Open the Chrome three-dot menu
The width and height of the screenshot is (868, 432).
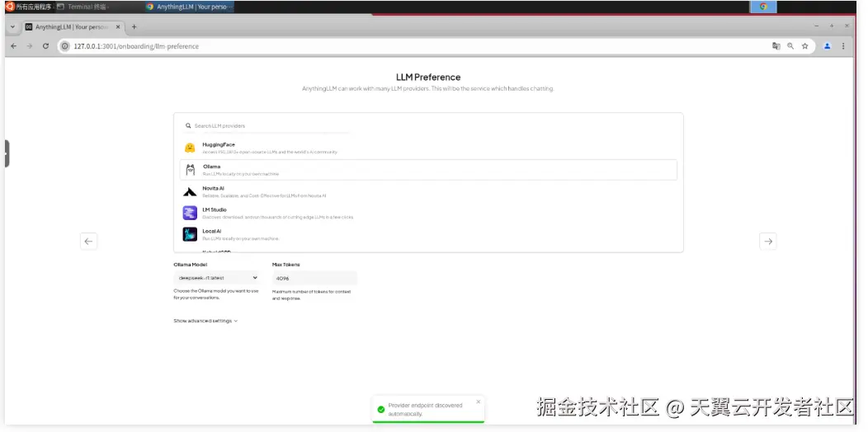click(x=843, y=46)
